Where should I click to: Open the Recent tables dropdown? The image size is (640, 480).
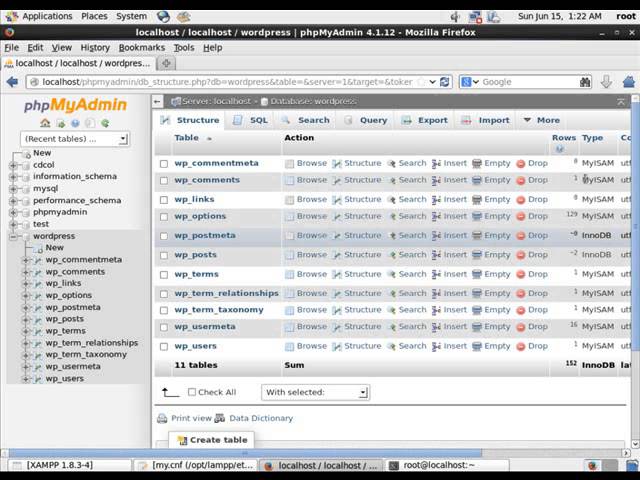[x=75, y=139]
